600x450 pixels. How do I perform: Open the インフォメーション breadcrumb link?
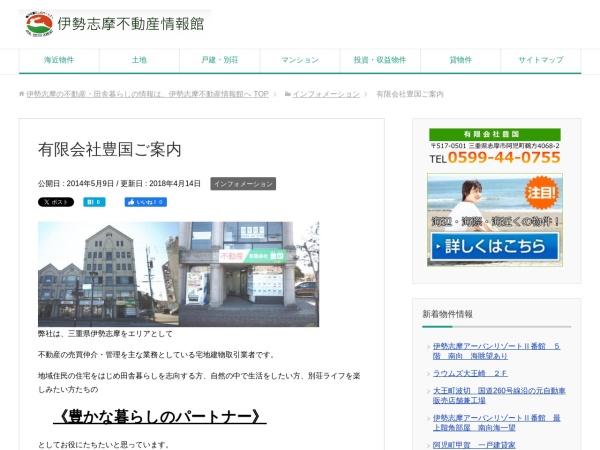coord(326,94)
